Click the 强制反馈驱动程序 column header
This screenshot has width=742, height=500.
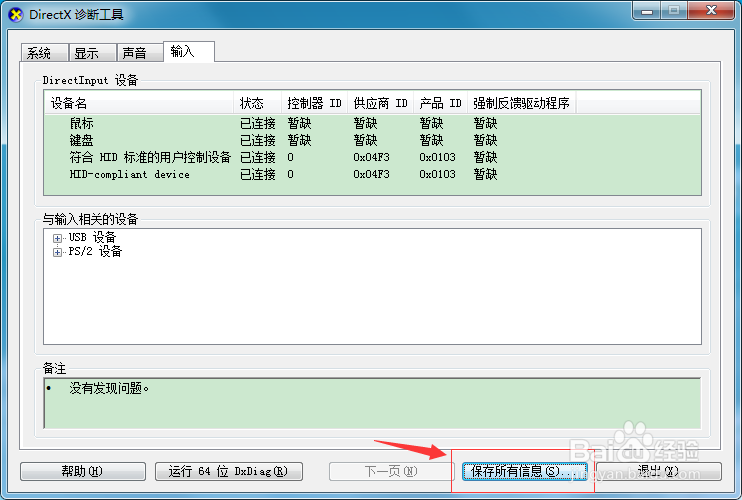click(x=521, y=103)
